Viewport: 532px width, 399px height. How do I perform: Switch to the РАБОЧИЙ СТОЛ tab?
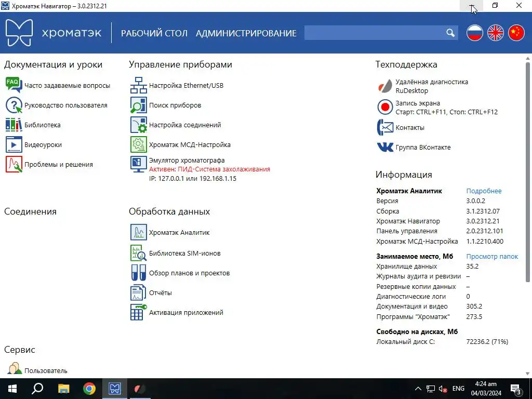154,33
